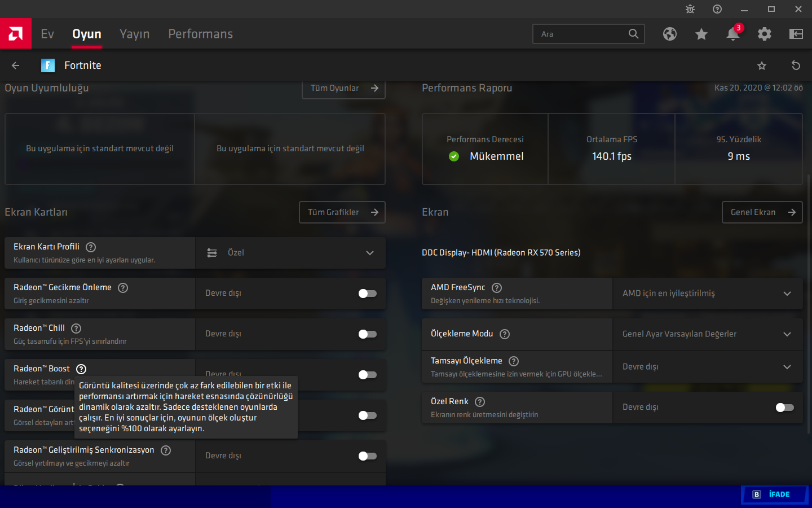812x508 pixels.
Task: Switch to the Yayın tab
Action: (x=135, y=34)
